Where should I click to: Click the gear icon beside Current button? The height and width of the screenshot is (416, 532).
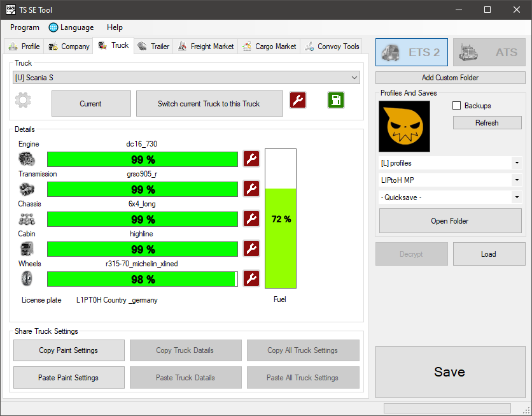[24, 101]
